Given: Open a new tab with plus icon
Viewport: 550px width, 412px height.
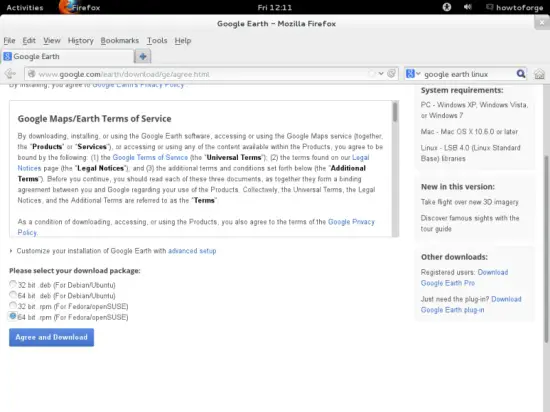Looking at the screenshot, I should click(143, 56).
